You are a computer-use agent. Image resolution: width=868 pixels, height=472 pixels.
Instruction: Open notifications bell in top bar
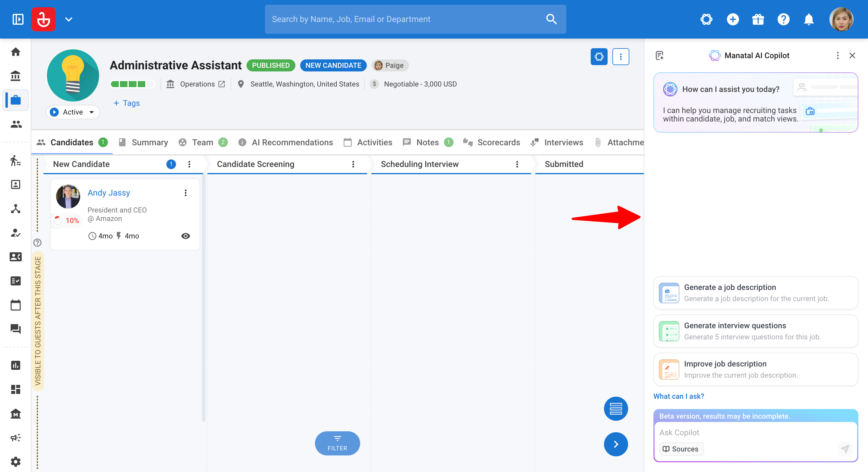tap(809, 19)
